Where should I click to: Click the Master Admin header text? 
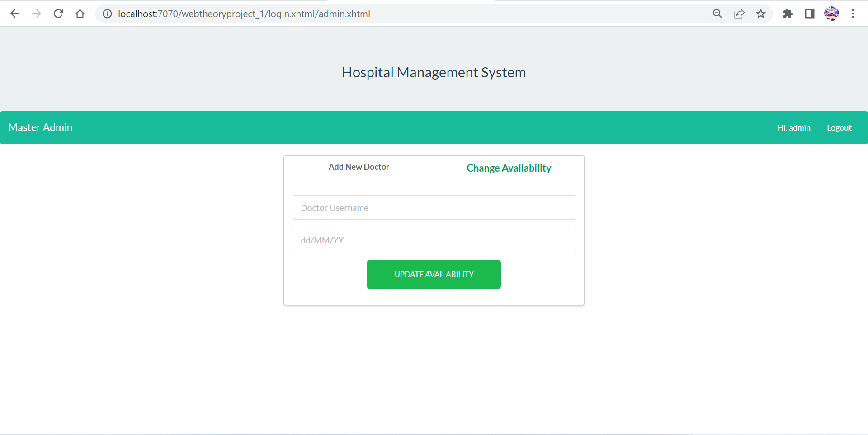click(40, 127)
